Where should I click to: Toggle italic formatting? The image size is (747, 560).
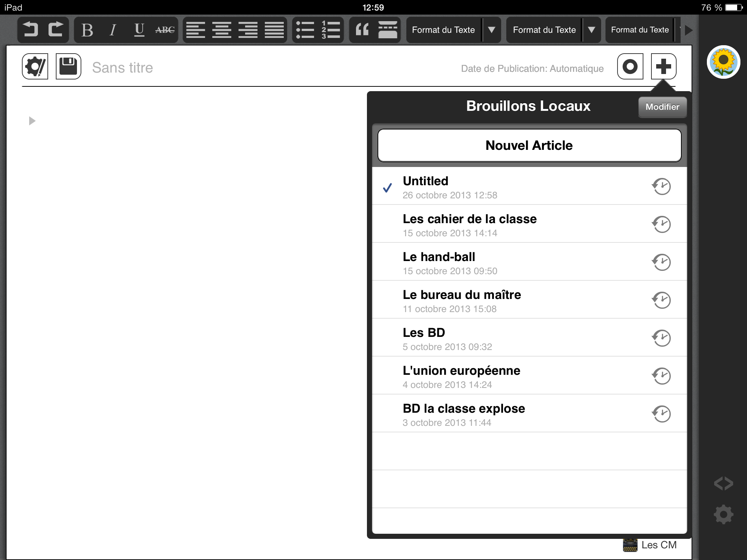113,30
